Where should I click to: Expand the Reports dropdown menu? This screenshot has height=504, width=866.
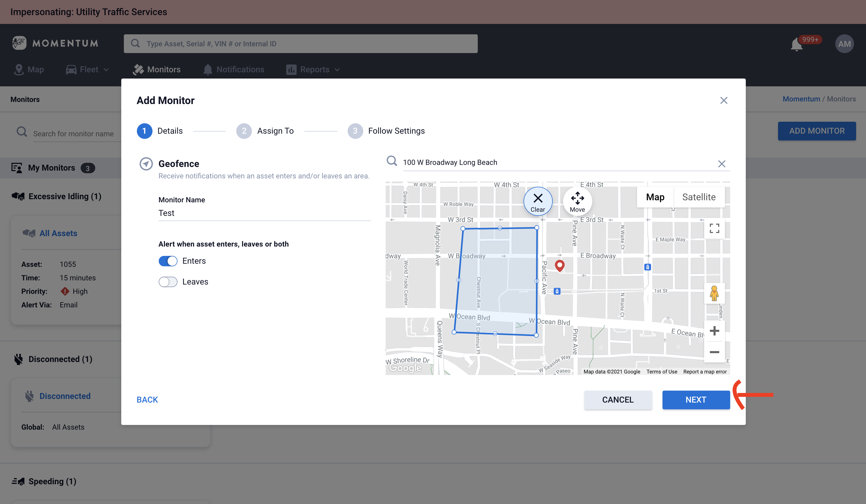pos(313,70)
